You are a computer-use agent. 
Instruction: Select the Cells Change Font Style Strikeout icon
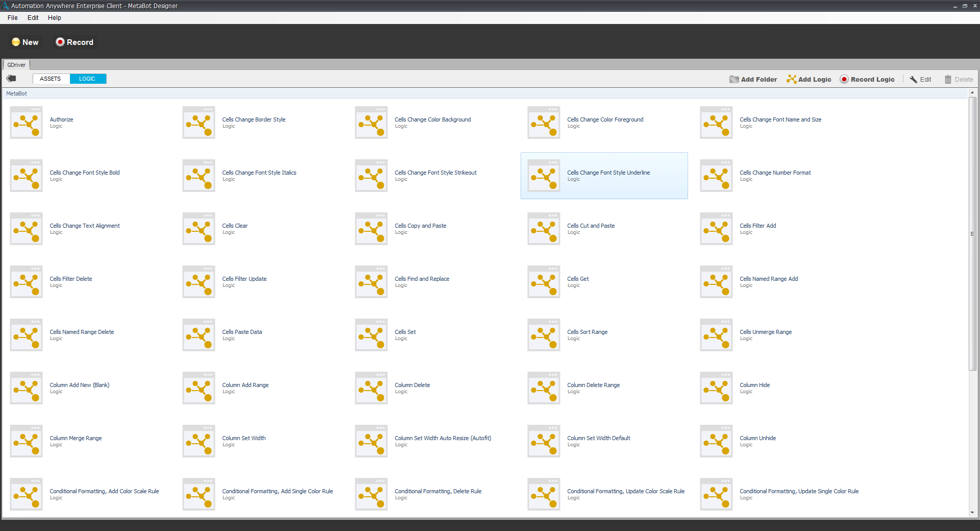point(371,176)
